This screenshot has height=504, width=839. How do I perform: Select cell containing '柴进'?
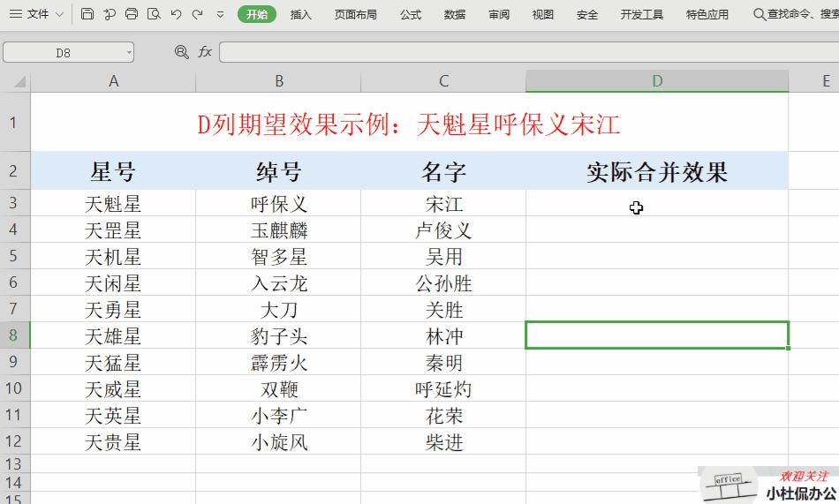[x=443, y=441]
